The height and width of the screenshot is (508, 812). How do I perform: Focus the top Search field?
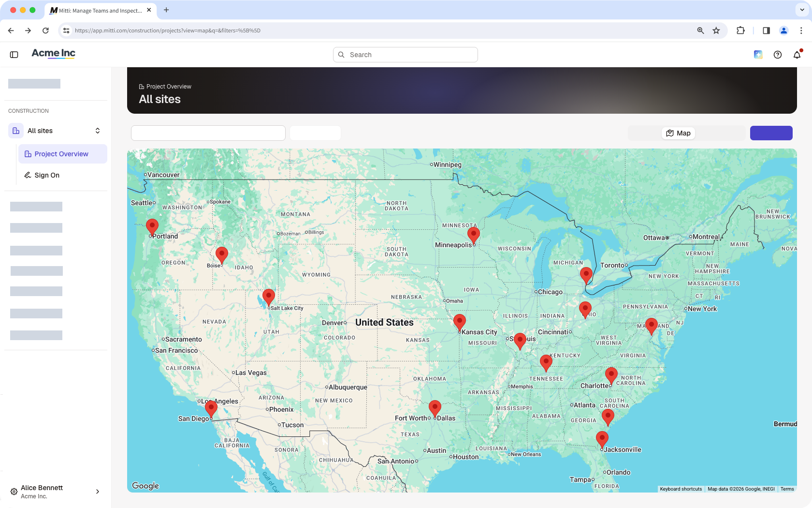point(406,55)
